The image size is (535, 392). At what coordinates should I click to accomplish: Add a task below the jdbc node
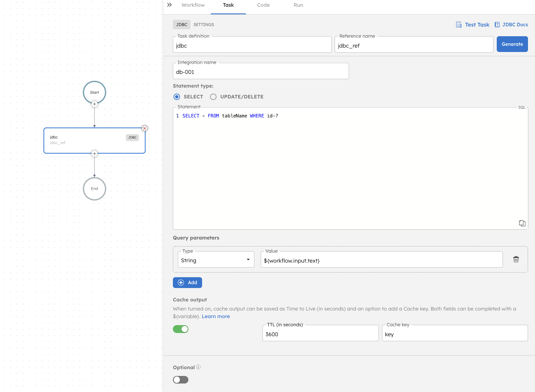coord(94,154)
